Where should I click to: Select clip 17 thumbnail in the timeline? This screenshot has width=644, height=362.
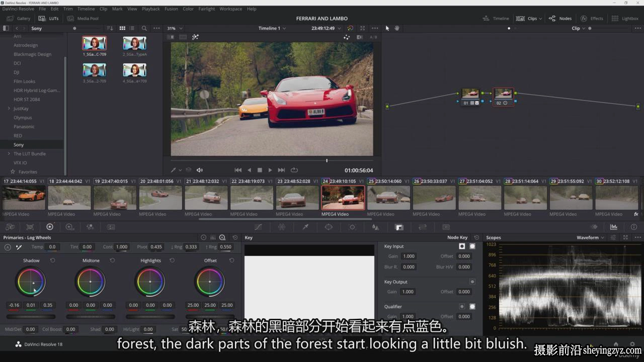(24, 198)
